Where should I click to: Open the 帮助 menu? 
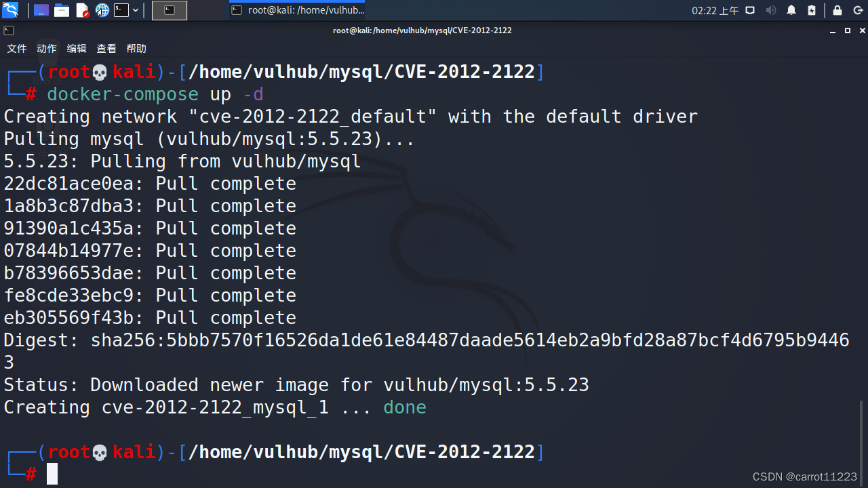pos(136,48)
